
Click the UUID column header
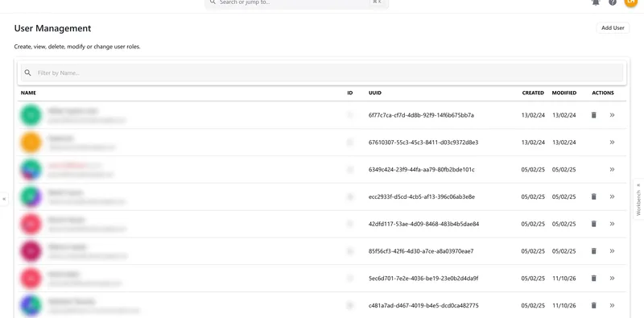pyautogui.click(x=375, y=93)
